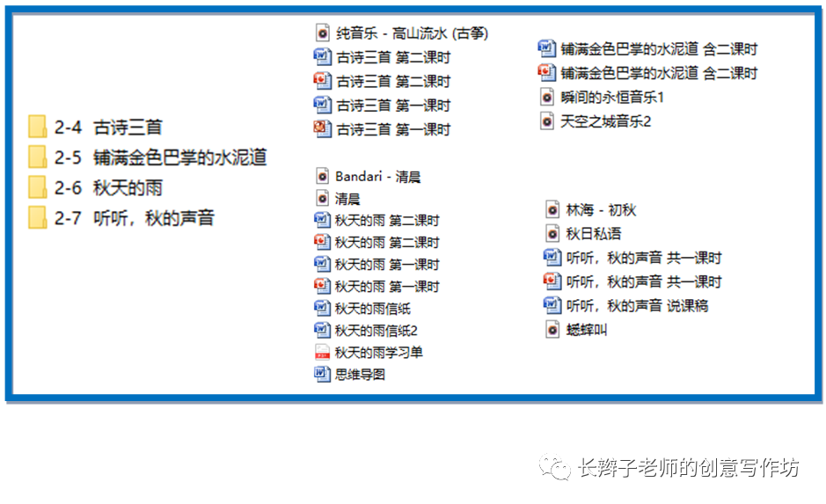
Task: Select the 2-6 秋天的雨 folder icon
Action: pos(38,187)
